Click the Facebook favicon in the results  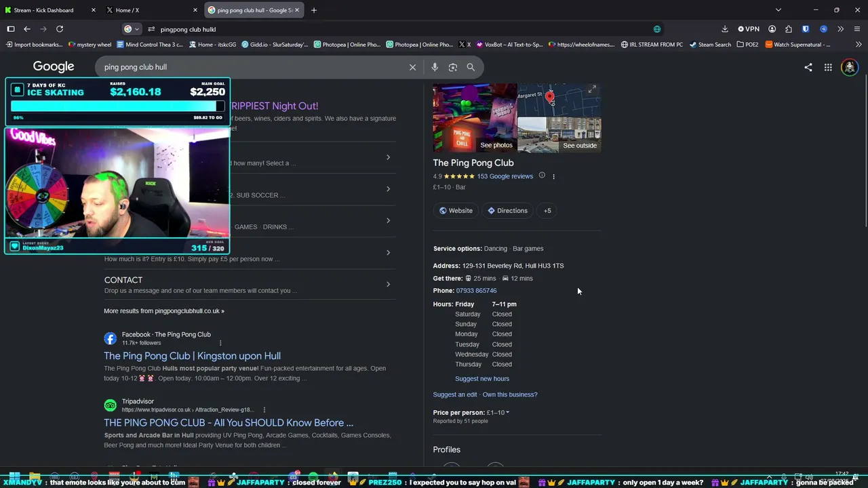click(110, 338)
